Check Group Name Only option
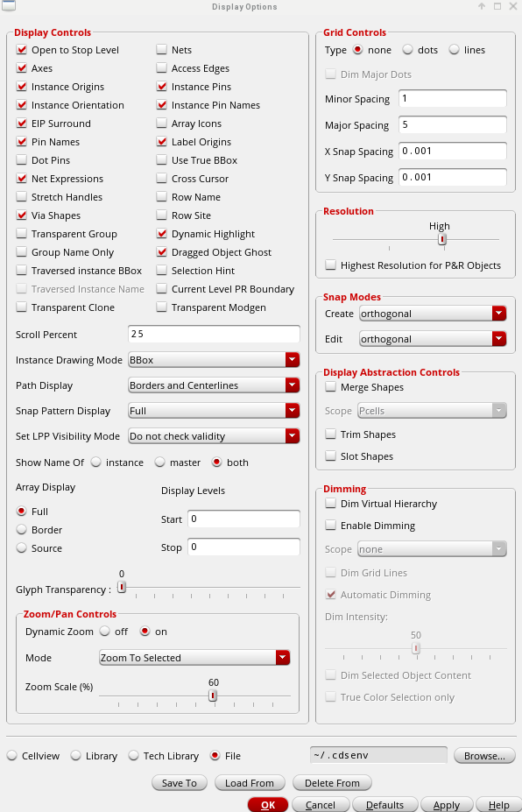The width and height of the screenshot is (522, 812). 21,252
